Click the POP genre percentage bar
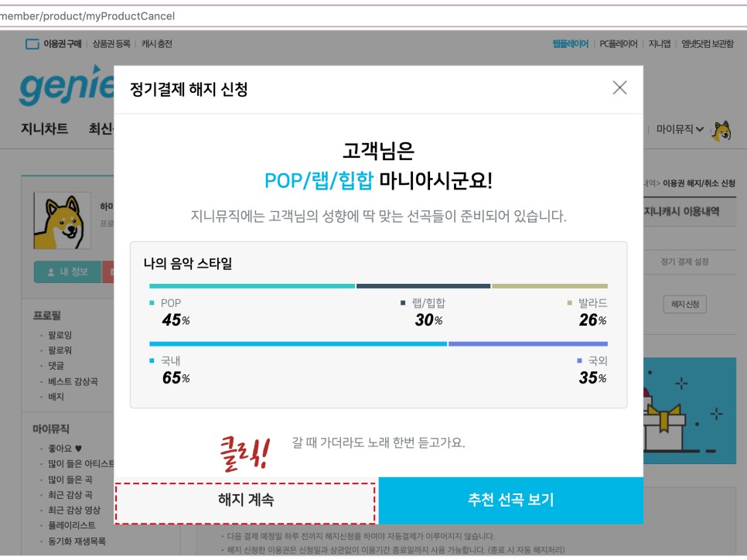This screenshot has height=560, width=747. click(x=252, y=286)
